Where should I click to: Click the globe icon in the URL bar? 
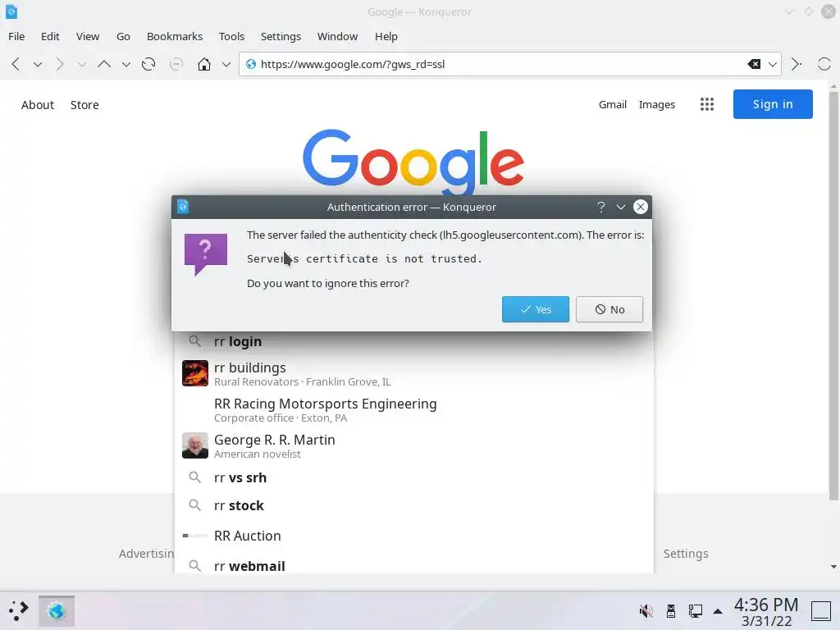[x=250, y=64]
